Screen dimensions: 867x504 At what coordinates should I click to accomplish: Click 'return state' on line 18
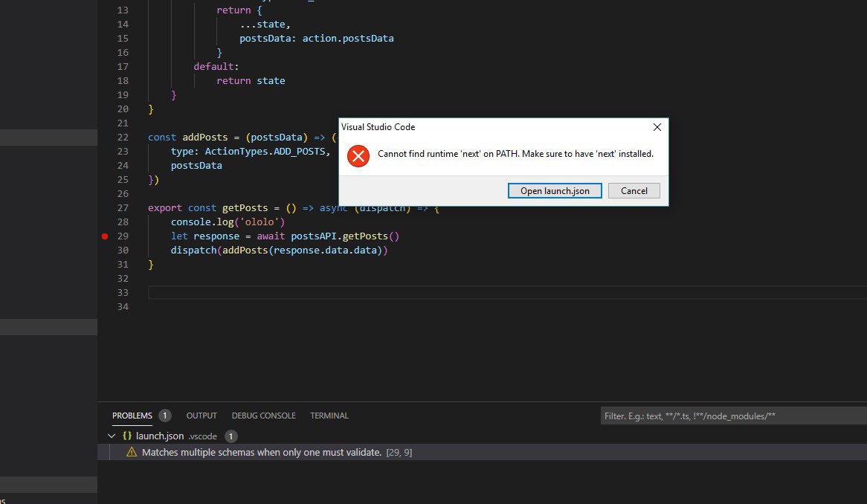click(251, 81)
